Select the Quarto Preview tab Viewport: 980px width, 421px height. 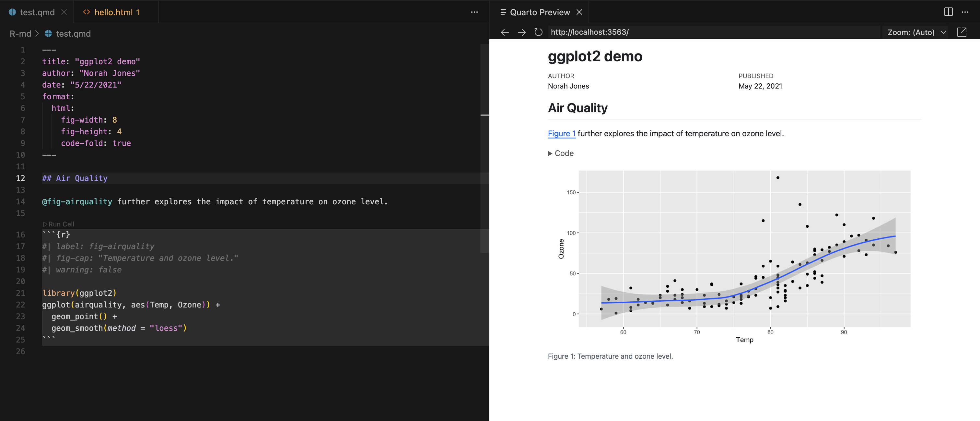pyautogui.click(x=540, y=12)
